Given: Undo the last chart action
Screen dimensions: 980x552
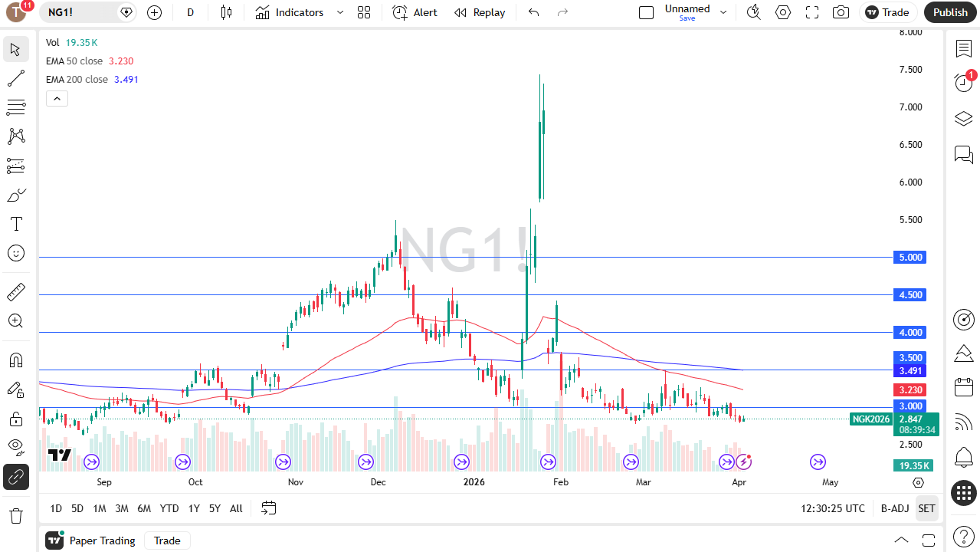Looking at the screenshot, I should tap(534, 12).
